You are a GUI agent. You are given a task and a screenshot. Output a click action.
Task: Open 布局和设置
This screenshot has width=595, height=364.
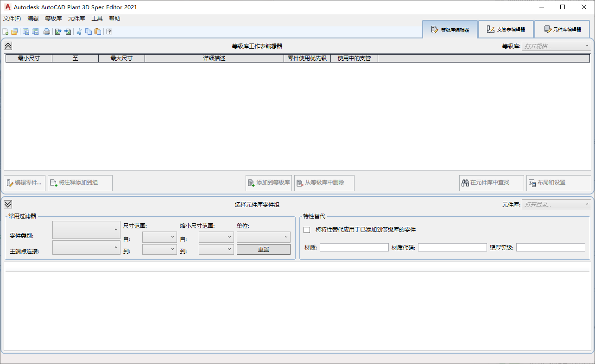click(558, 183)
